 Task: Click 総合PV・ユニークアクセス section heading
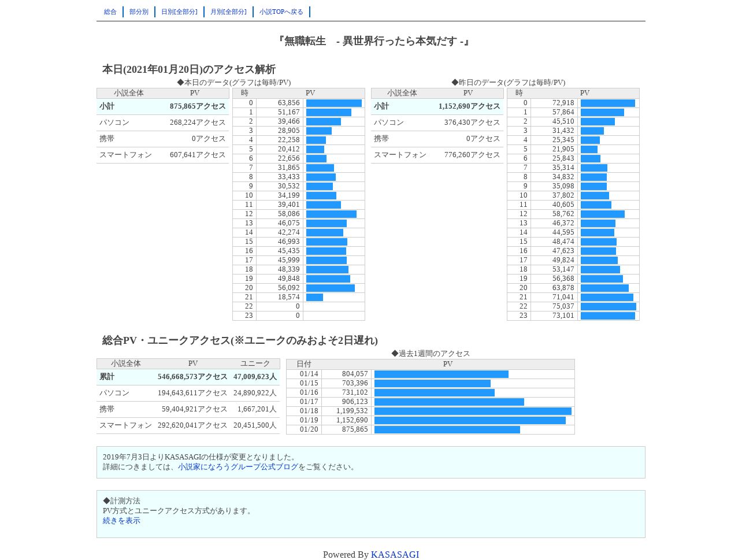[240, 340]
